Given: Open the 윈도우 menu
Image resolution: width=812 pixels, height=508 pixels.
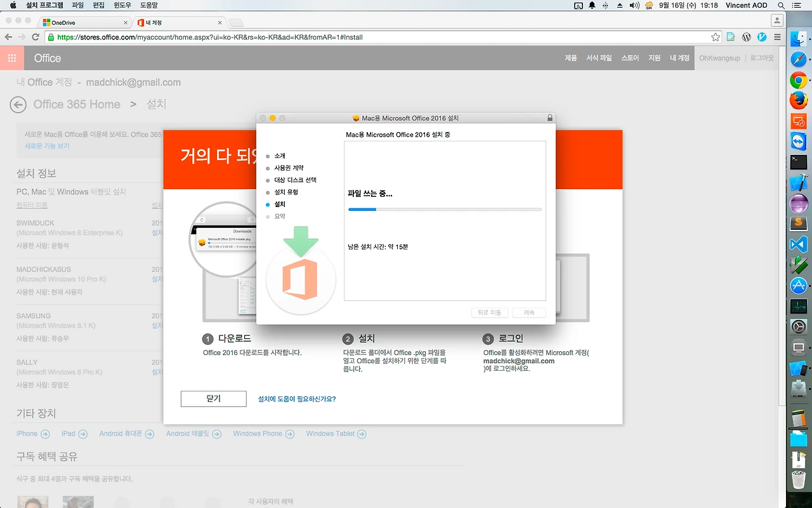Looking at the screenshot, I should [122, 5].
